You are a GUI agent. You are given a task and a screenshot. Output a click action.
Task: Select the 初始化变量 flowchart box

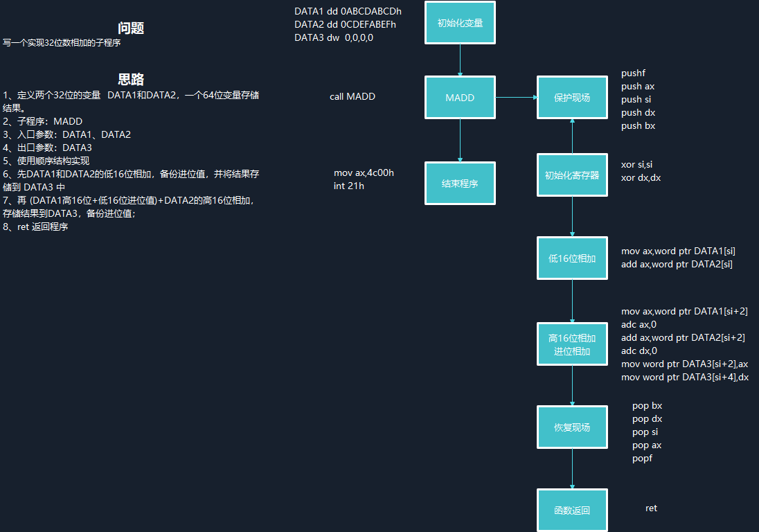[460, 23]
